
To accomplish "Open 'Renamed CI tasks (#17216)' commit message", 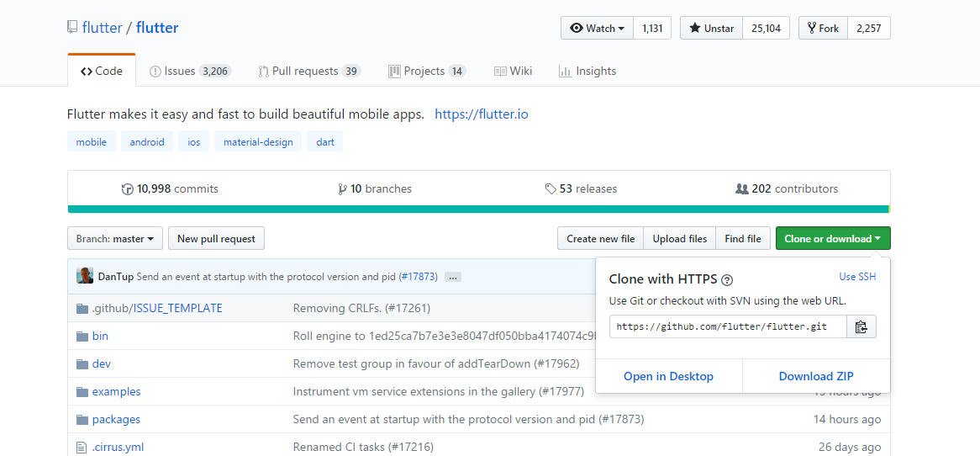I will pyautogui.click(x=363, y=448).
